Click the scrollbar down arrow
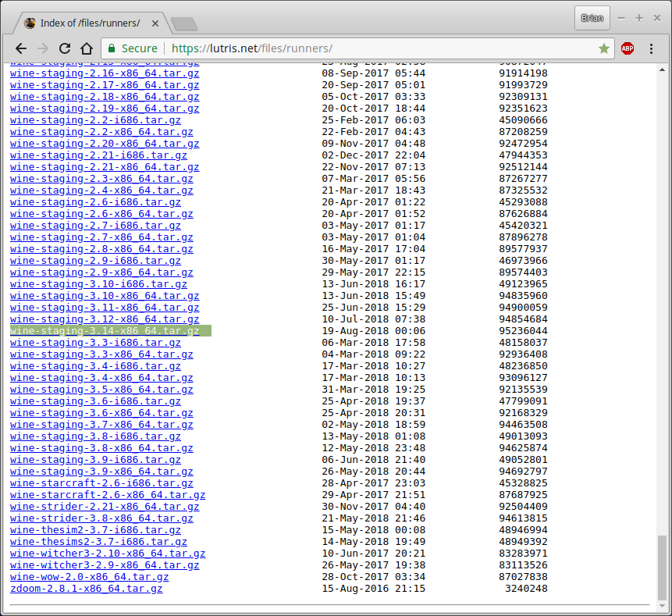This screenshot has width=672, height=616. 662,606
